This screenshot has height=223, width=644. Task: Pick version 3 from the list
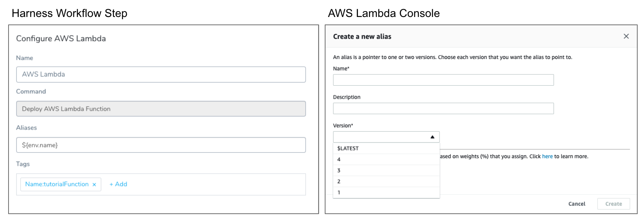386,171
